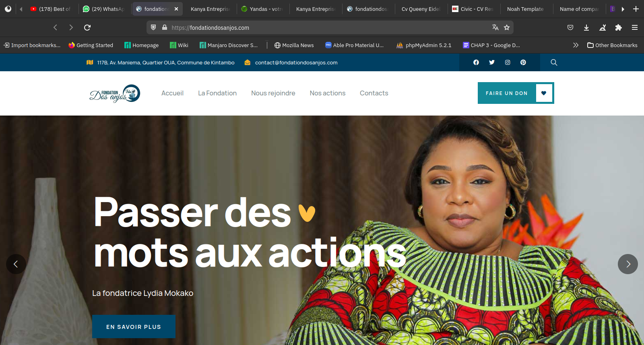Open the Instagram social icon

pos(508,62)
